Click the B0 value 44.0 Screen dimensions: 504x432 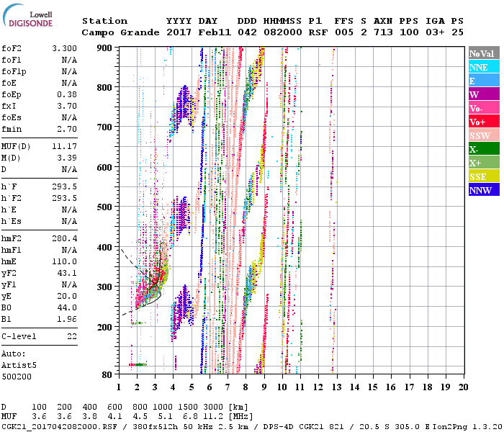67,308
